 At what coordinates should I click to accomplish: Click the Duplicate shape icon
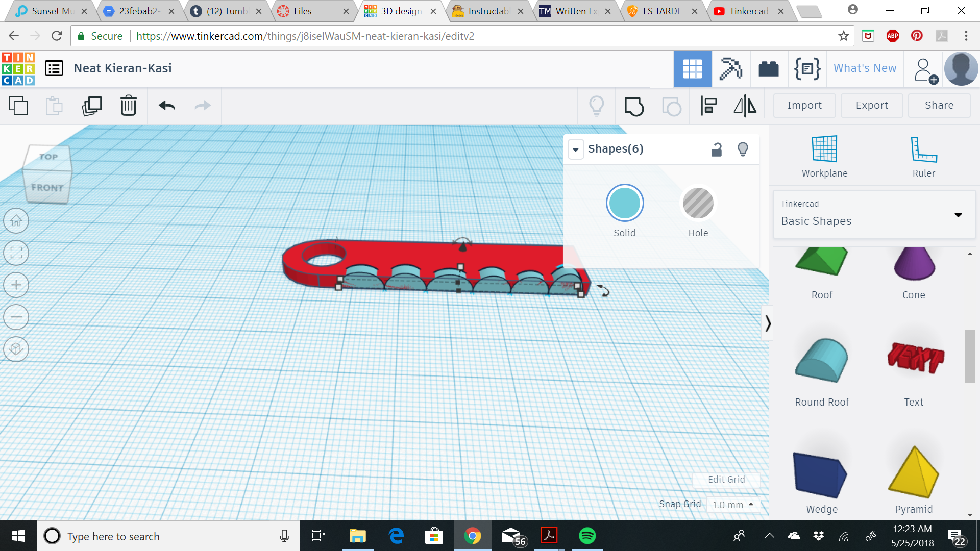click(x=91, y=106)
